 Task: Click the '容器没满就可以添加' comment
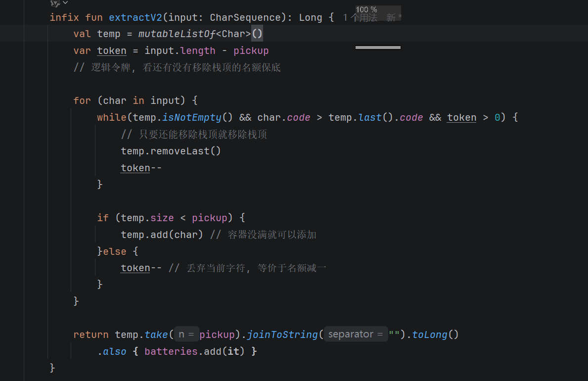pos(272,235)
